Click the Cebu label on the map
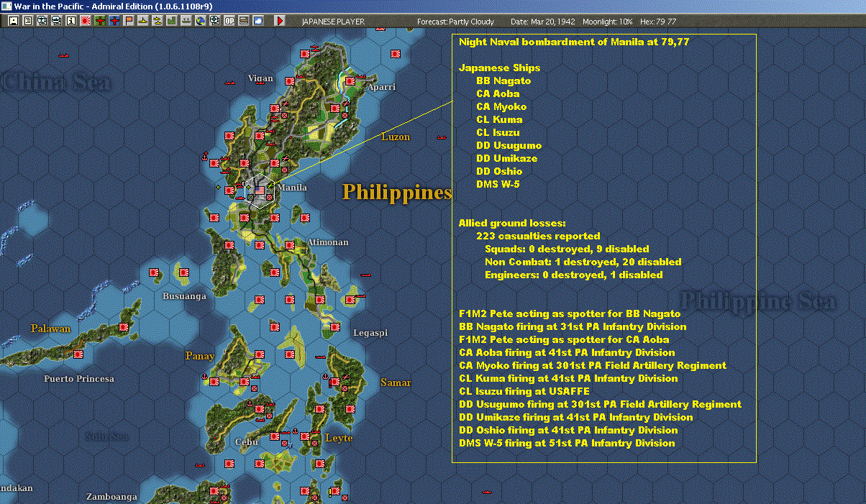The width and height of the screenshot is (866, 504). point(246,442)
